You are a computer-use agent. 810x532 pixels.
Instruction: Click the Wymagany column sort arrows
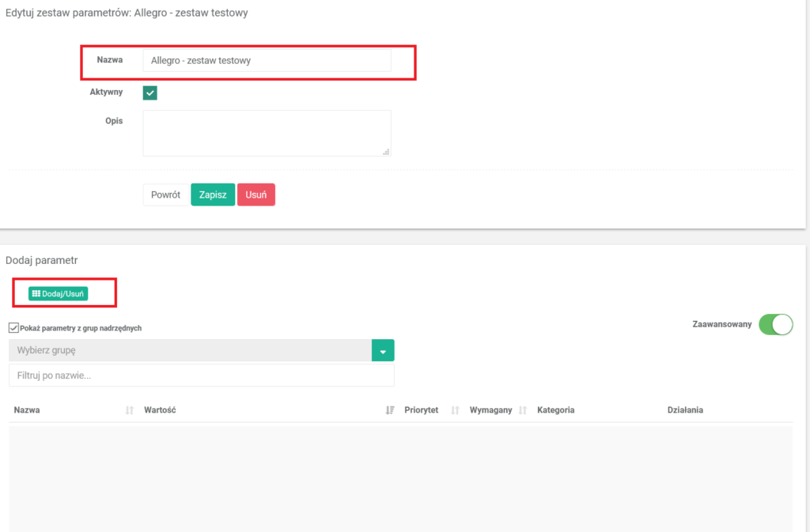click(522, 410)
